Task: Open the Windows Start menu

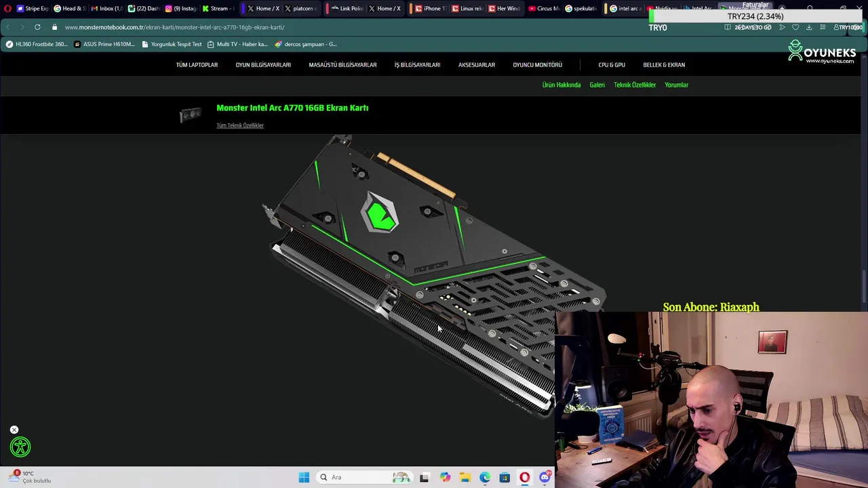Action: [x=304, y=477]
